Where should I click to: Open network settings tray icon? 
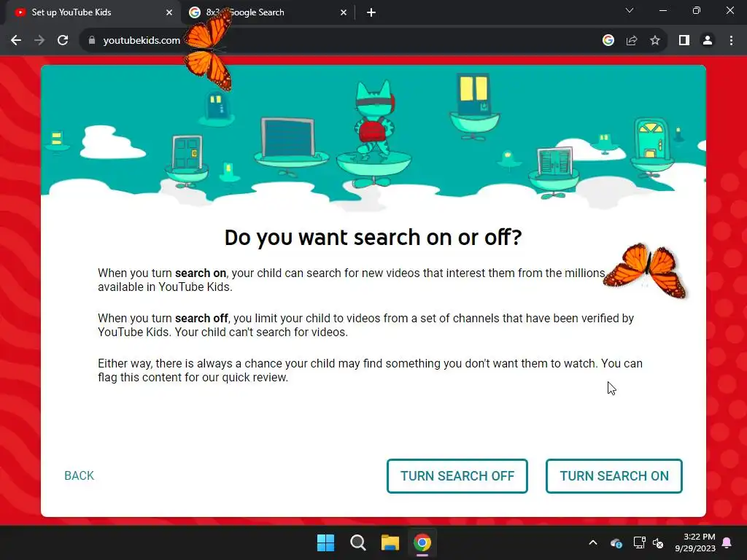pyautogui.click(x=639, y=542)
